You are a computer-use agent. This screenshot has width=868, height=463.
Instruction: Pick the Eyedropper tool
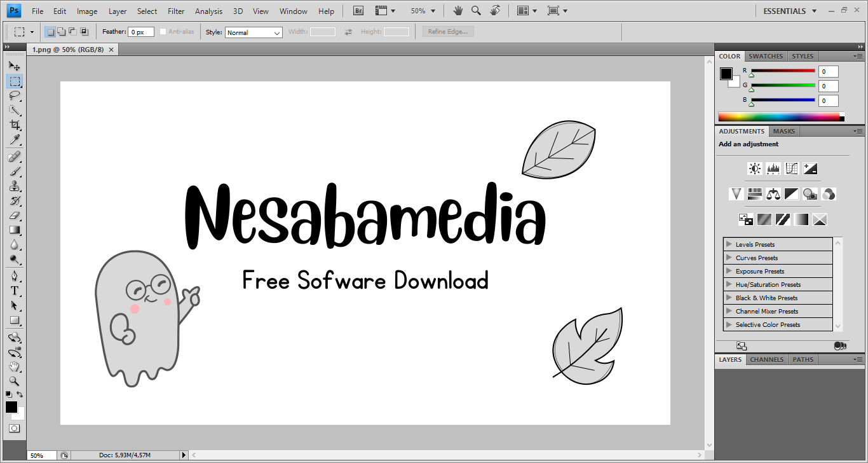coord(14,140)
